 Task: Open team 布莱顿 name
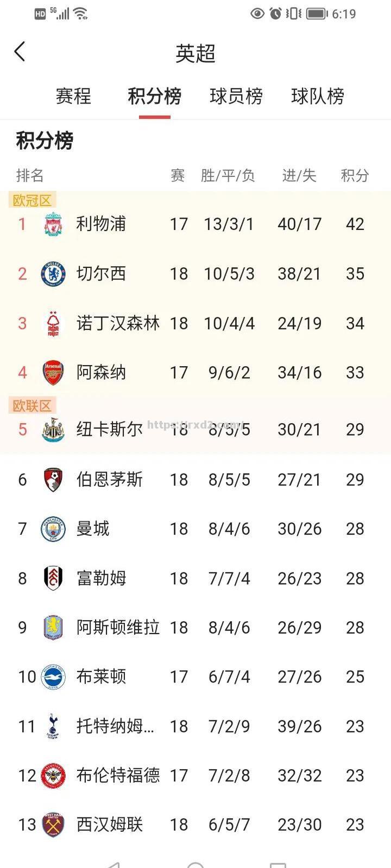point(102,677)
